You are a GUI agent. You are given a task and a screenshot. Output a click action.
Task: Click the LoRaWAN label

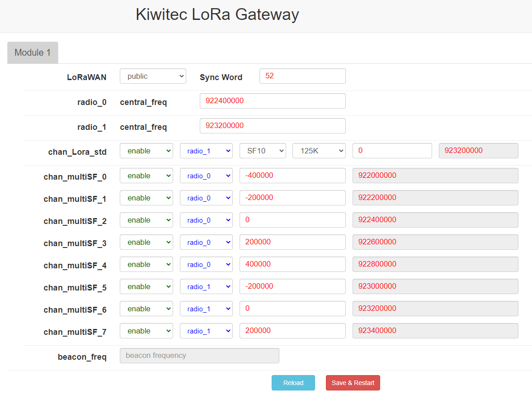click(x=86, y=77)
